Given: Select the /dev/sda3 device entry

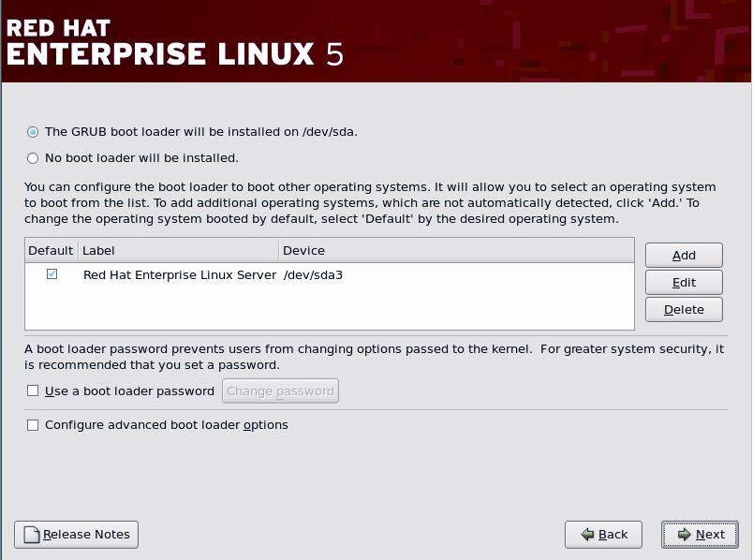Looking at the screenshot, I should tap(311, 274).
